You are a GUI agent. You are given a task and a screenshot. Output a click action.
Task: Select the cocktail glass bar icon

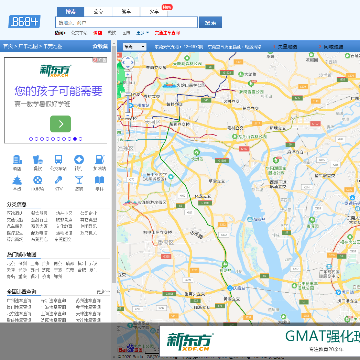79,180
